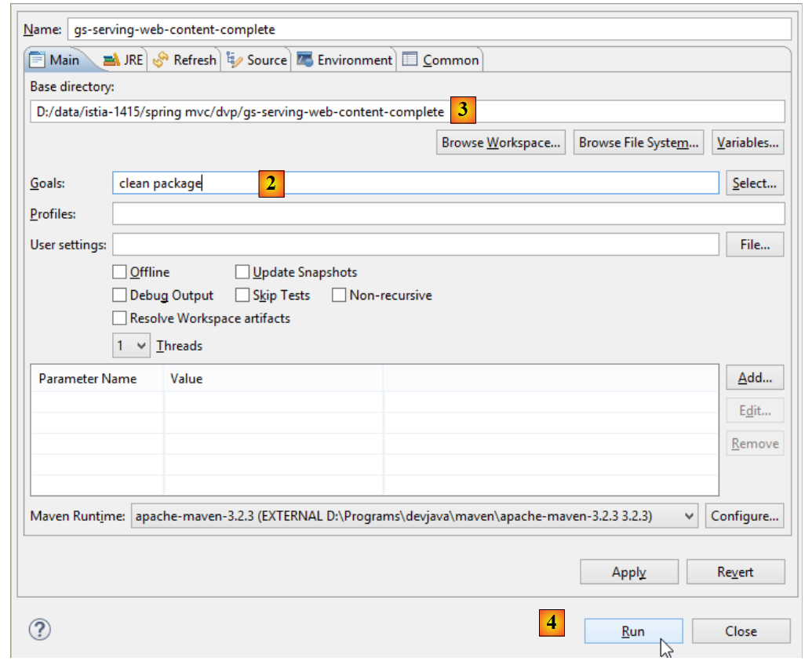This screenshot has height=672, width=812.
Task: Select the Common tab
Action: (x=441, y=60)
